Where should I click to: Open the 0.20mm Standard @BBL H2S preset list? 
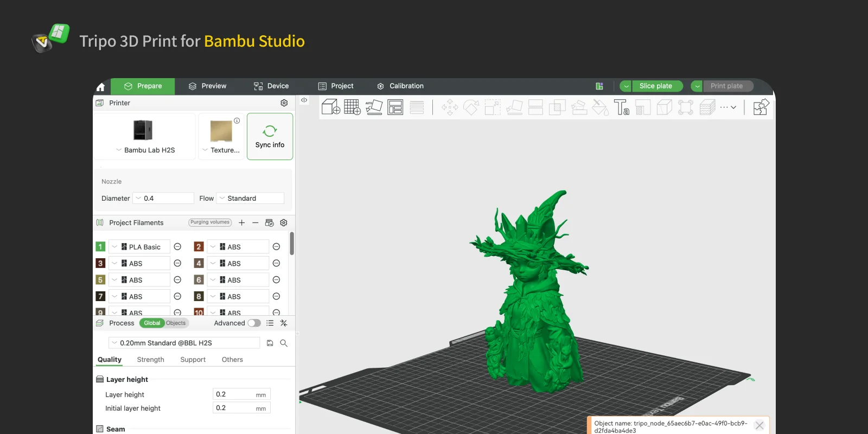[184, 343]
